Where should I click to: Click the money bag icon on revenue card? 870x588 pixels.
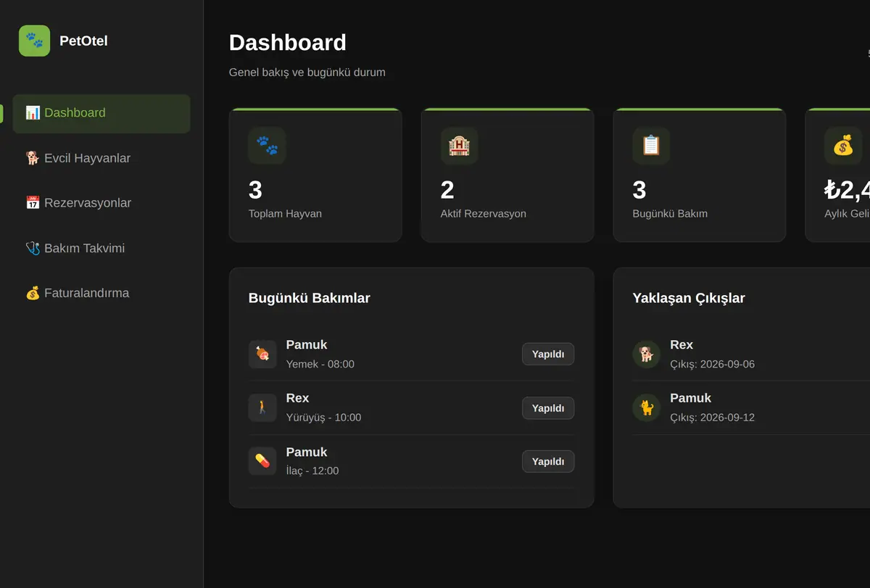click(x=843, y=146)
